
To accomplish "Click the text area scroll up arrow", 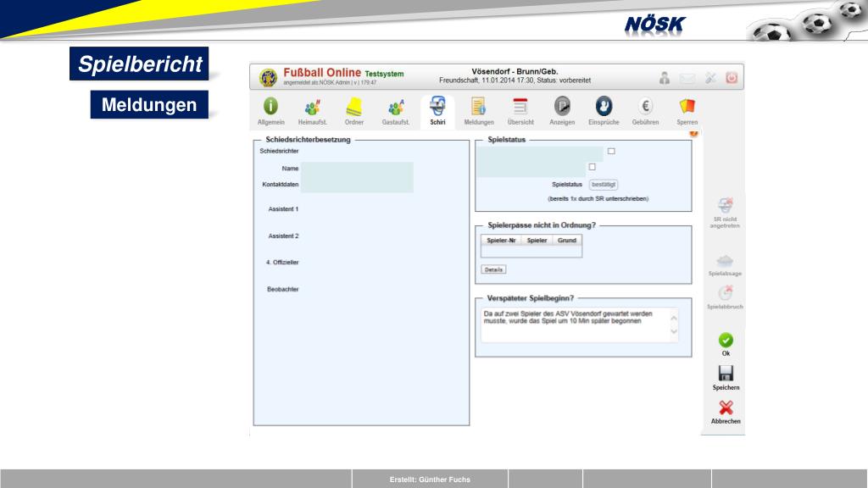I will pyautogui.click(x=674, y=319).
